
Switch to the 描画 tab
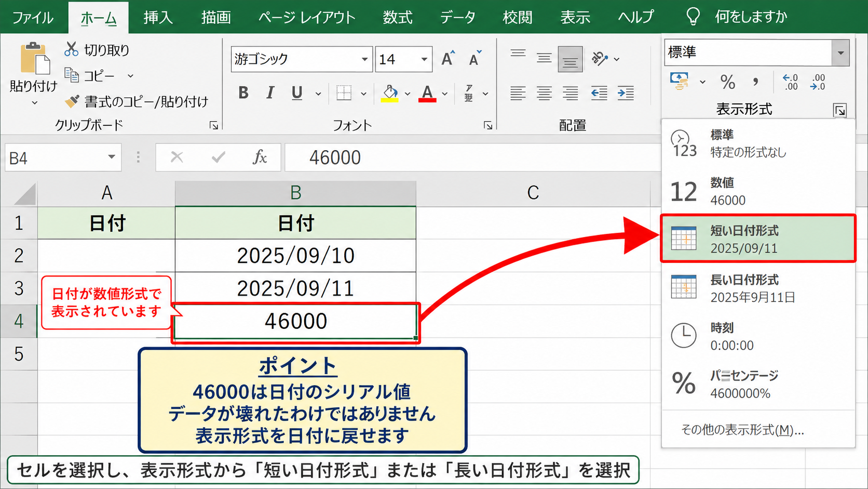(x=216, y=17)
